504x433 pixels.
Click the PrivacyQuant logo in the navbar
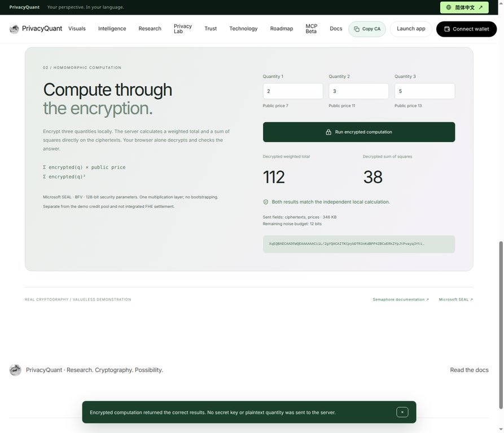click(x=14, y=29)
